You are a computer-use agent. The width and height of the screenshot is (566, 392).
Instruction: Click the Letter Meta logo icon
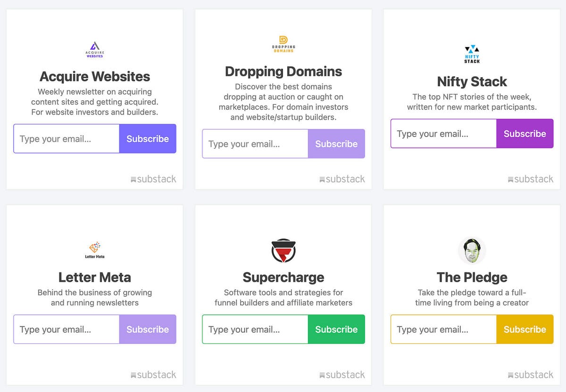click(x=94, y=250)
